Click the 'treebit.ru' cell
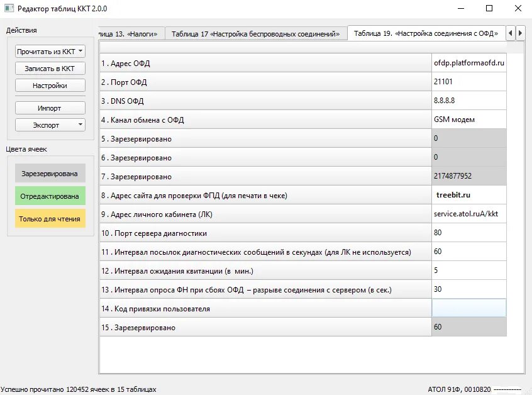 click(469, 195)
